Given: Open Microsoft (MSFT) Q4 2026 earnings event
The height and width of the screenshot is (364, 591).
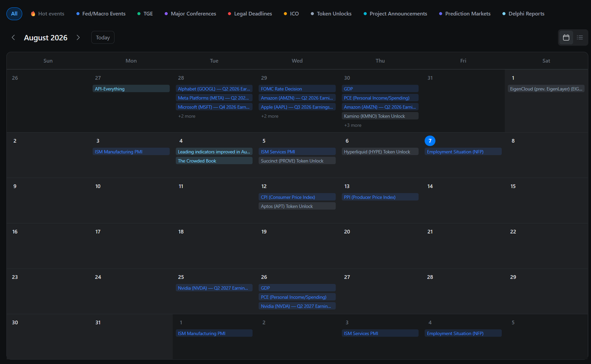Looking at the screenshot, I should (x=214, y=107).
